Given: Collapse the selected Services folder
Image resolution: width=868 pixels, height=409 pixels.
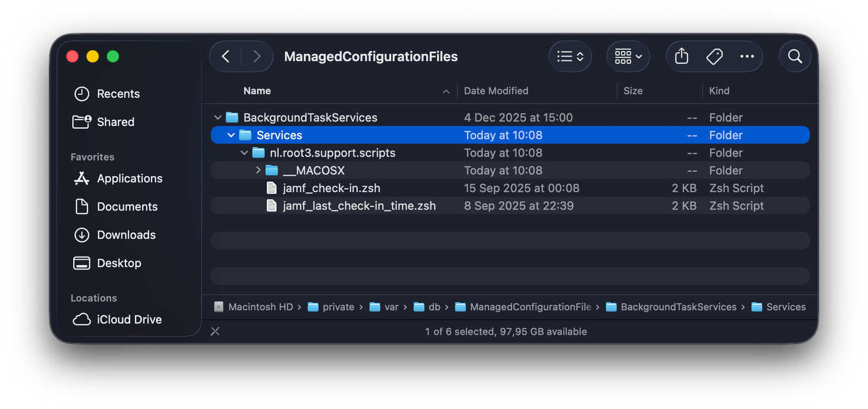Looking at the screenshot, I should point(231,135).
